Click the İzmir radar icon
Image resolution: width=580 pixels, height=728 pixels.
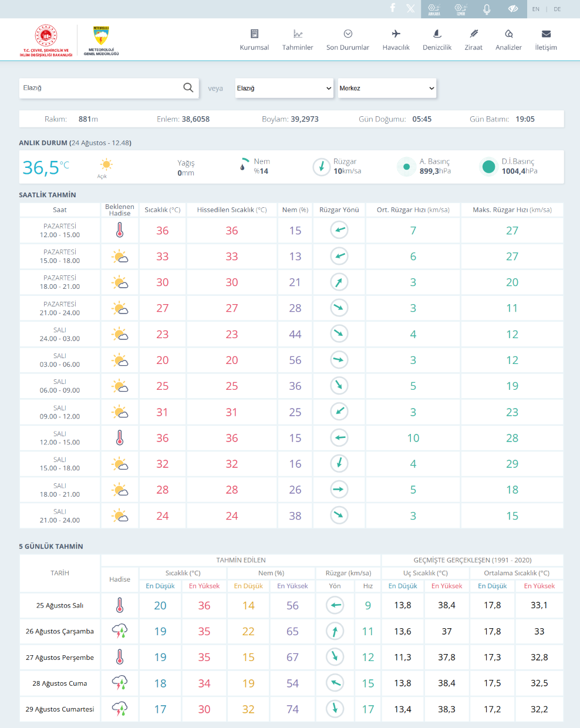[461, 9]
